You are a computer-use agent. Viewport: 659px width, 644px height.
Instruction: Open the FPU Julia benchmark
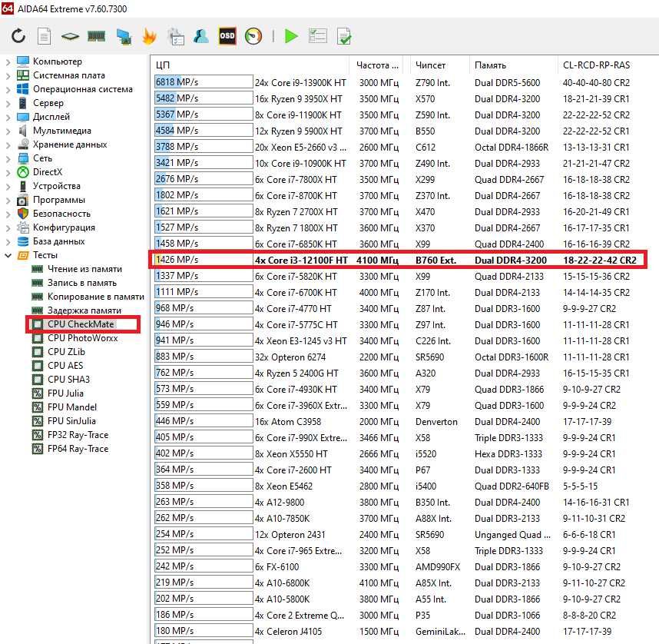pyautogui.click(x=65, y=393)
